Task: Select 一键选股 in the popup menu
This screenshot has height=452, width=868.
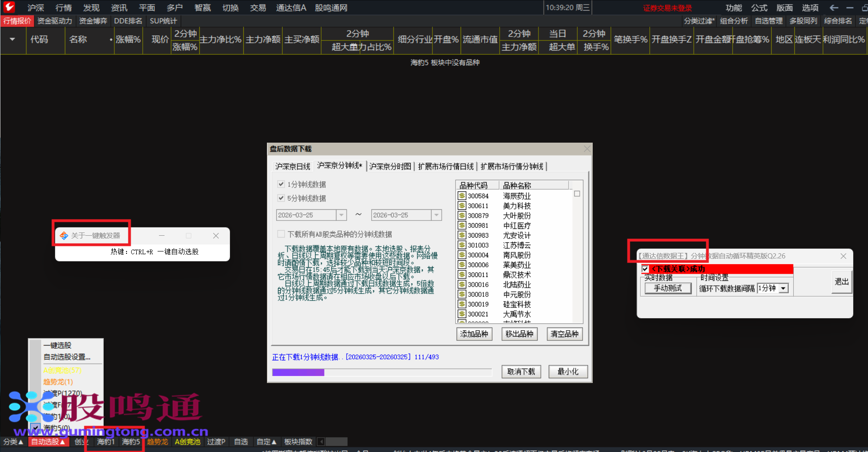Action: coord(57,345)
